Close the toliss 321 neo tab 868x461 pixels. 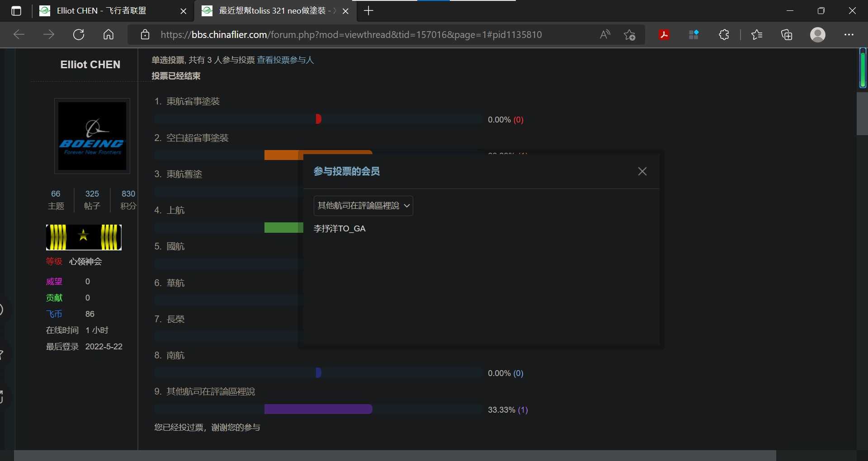[346, 11]
